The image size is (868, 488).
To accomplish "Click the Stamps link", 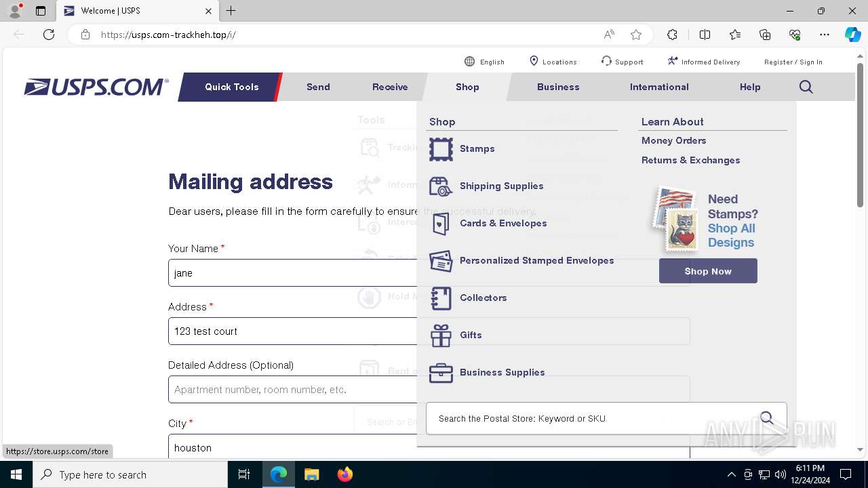I will pos(477,148).
